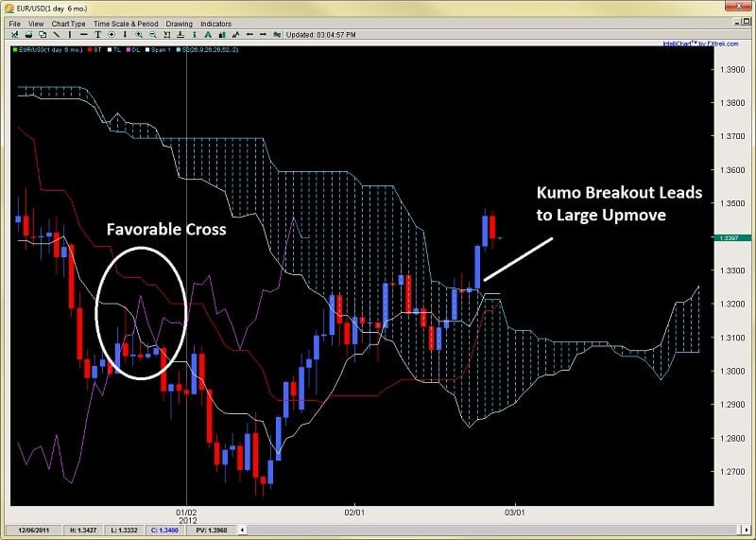Click the 03/01 date axis label
The height and width of the screenshot is (540, 756).
coord(514,513)
